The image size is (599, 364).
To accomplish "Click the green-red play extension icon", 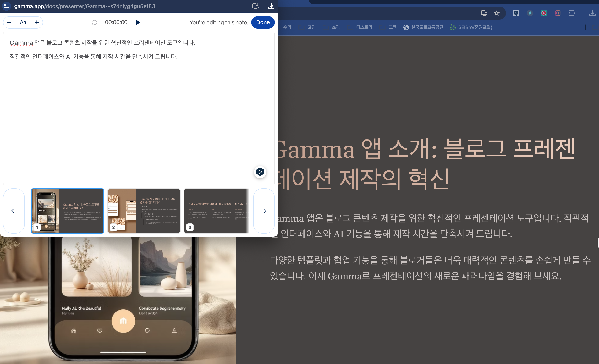I will pyautogui.click(x=544, y=13).
